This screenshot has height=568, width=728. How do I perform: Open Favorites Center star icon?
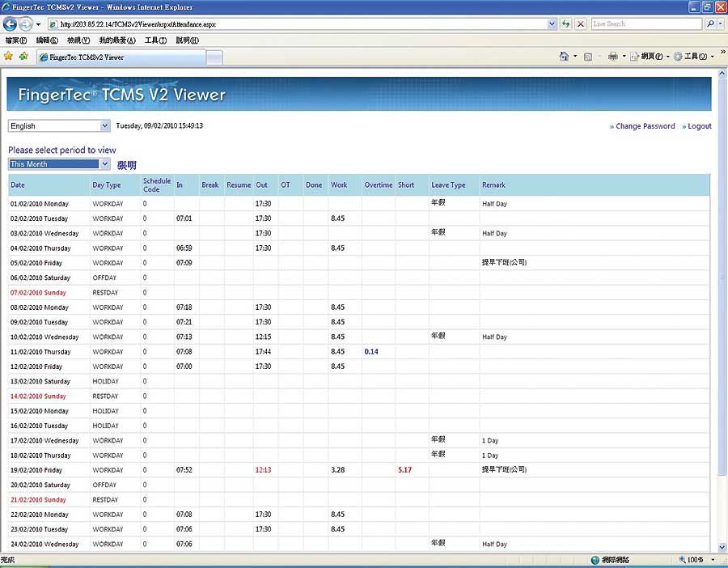pos(8,57)
